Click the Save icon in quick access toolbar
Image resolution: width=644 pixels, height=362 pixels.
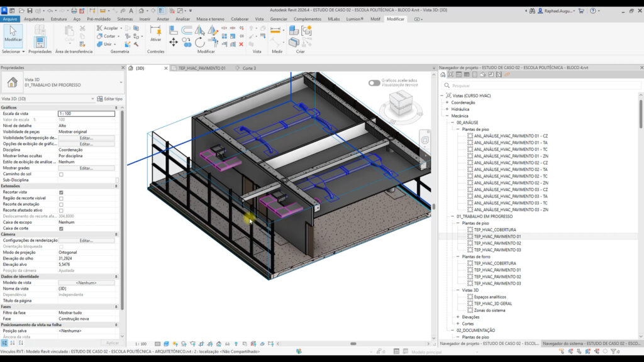[x=30, y=11]
